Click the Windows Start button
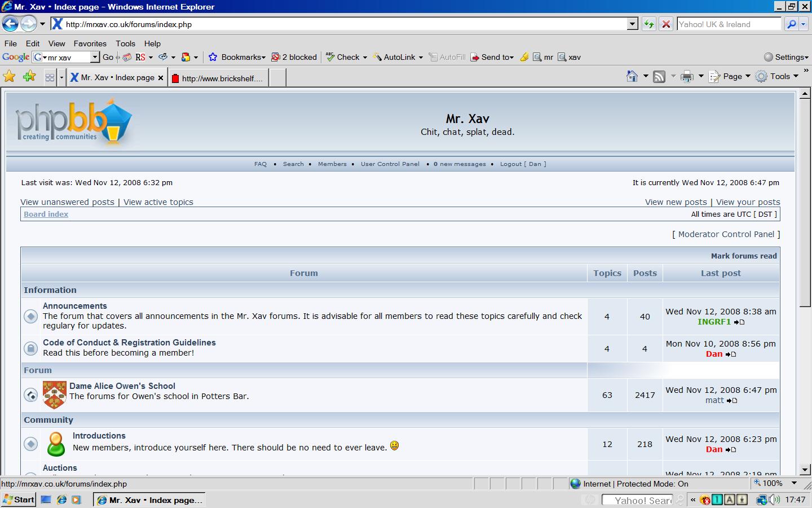812x508 pixels. (x=19, y=500)
